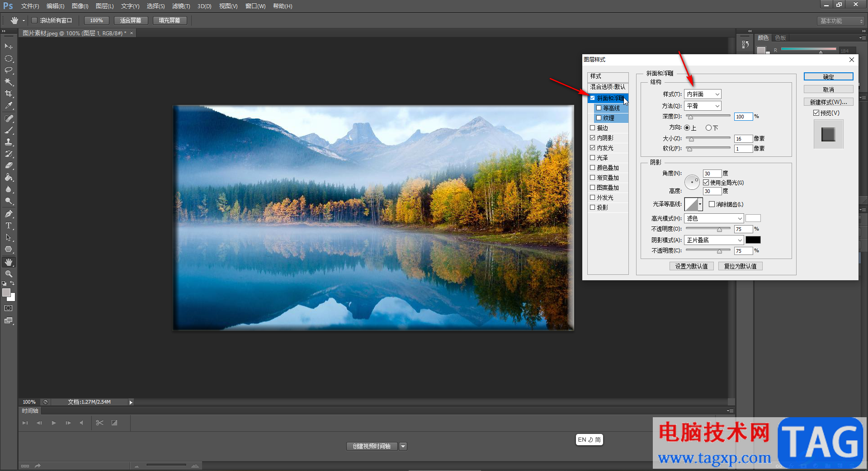This screenshot has width=868, height=471.
Task: Open Highlight Mode dropdown showing 滤色
Action: tap(714, 218)
